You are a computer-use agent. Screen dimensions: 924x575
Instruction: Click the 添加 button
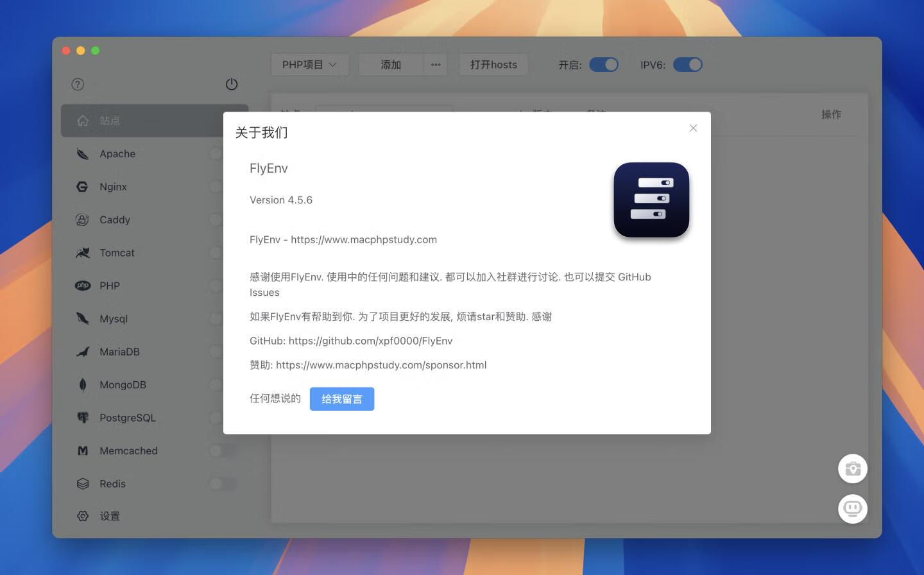point(391,65)
